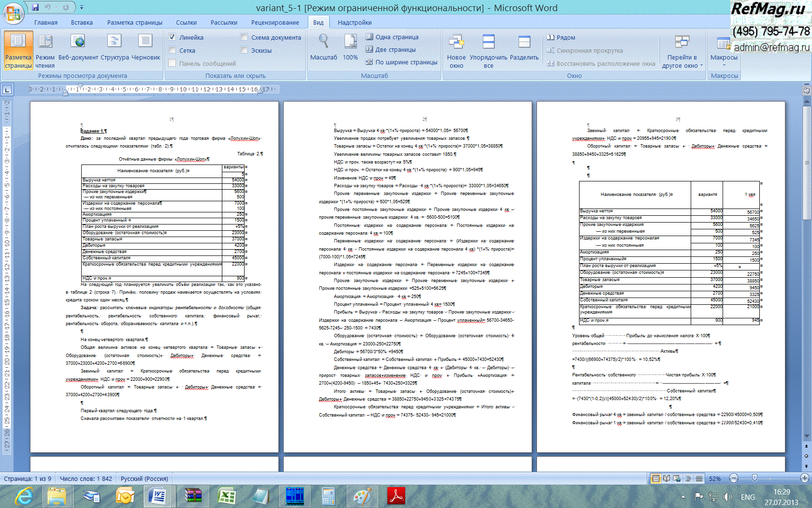Image resolution: width=812 pixels, height=508 pixels.
Task: Open the Рецензирование (Review) tab
Action: tap(275, 22)
